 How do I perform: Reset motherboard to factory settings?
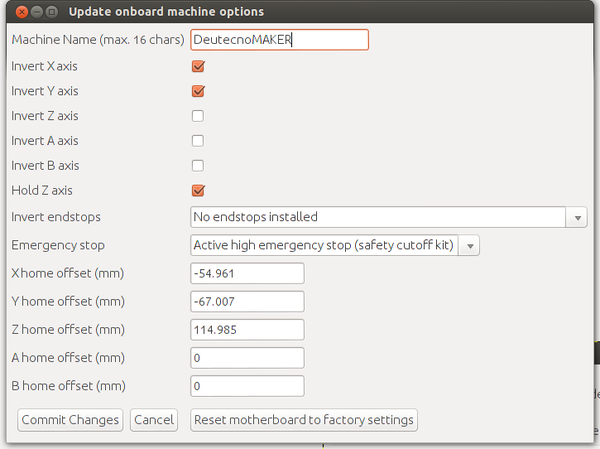(x=303, y=420)
